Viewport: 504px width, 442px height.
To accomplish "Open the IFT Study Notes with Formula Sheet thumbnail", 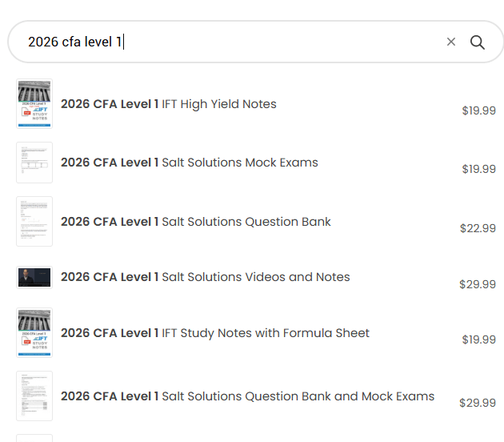I will [x=34, y=333].
